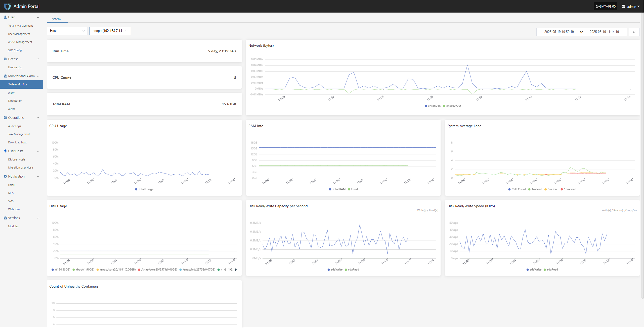
Task: Open Notification under Monitor and Alarm
Action: pyautogui.click(x=15, y=101)
